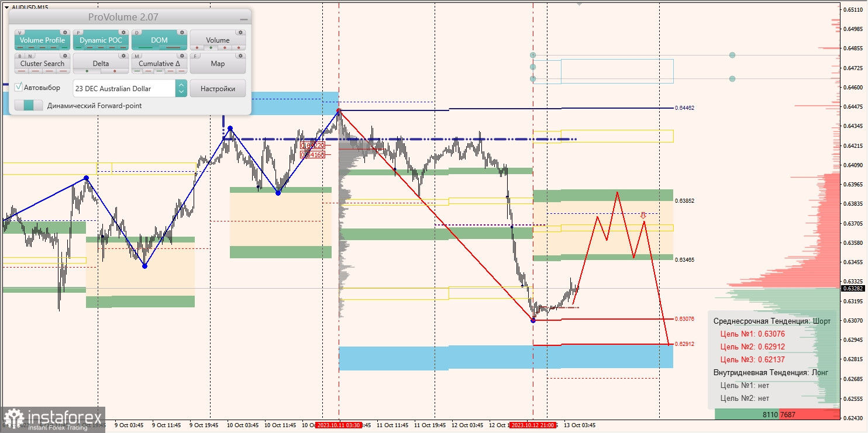Click the 0.63465 level label
The image size is (868, 433).
684,259
